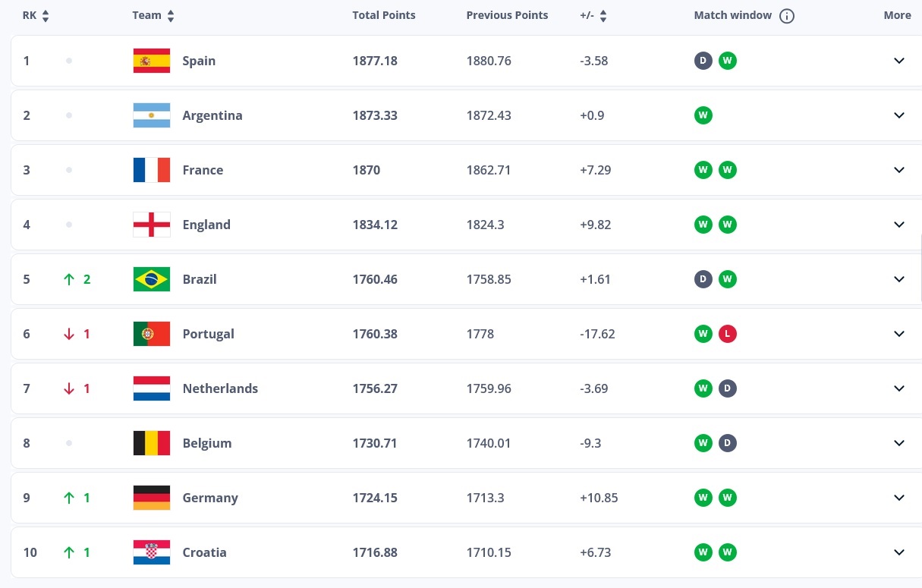The image size is (922, 588).
Task: Open England's team page link
Action: click(x=206, y=225)
